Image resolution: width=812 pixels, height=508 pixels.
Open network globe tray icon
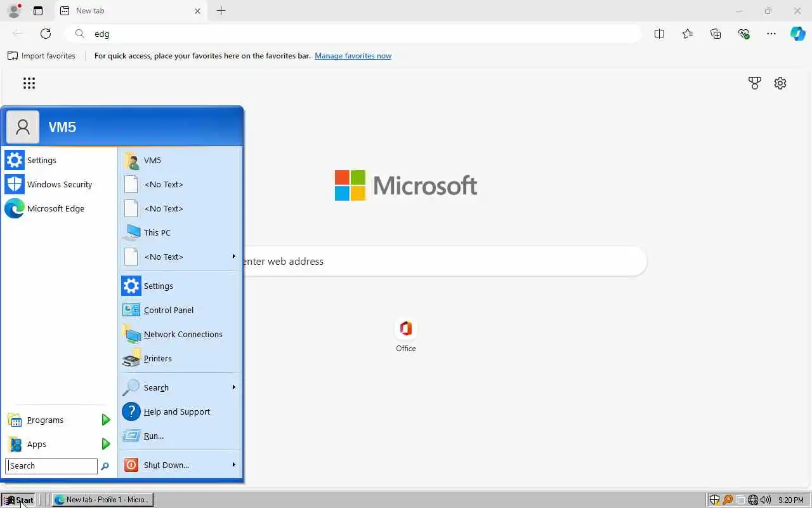pos(753,500)
